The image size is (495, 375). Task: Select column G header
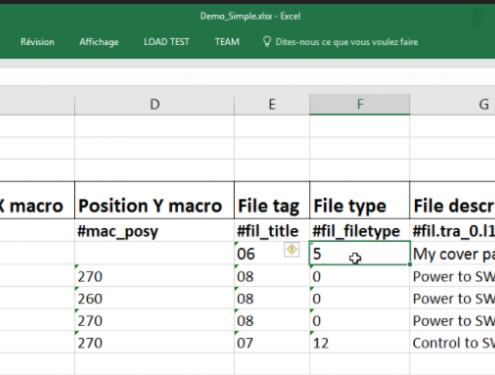point(453,105)
